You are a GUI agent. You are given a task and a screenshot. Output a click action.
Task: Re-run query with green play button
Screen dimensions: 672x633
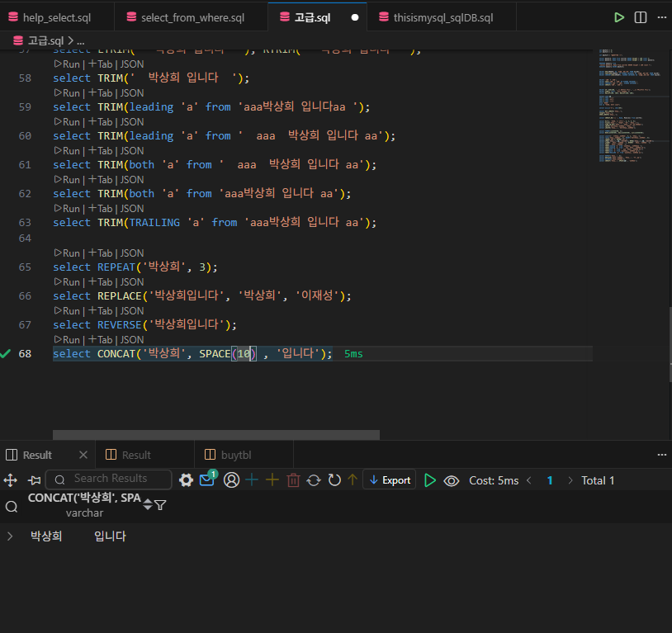pyautogui.click(x=429, y=480)
